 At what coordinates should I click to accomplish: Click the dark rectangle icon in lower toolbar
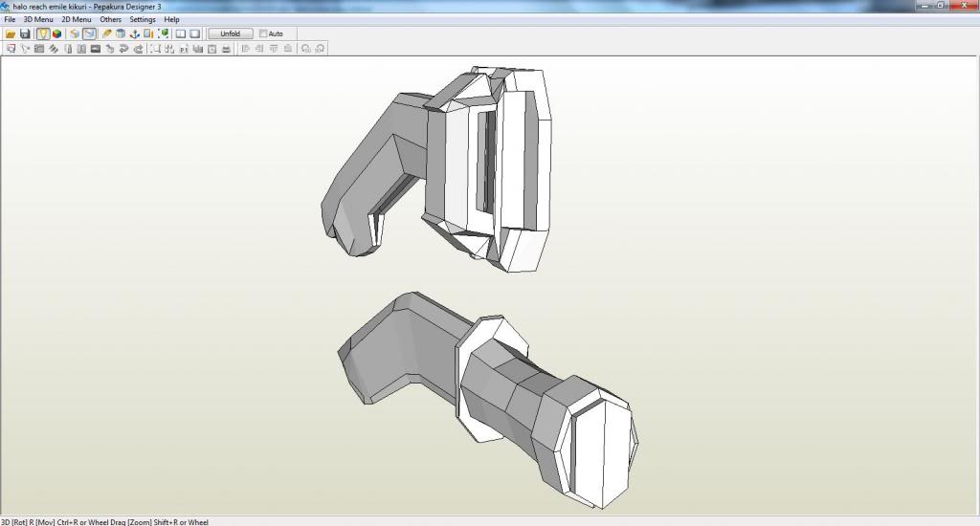point(96,49)
